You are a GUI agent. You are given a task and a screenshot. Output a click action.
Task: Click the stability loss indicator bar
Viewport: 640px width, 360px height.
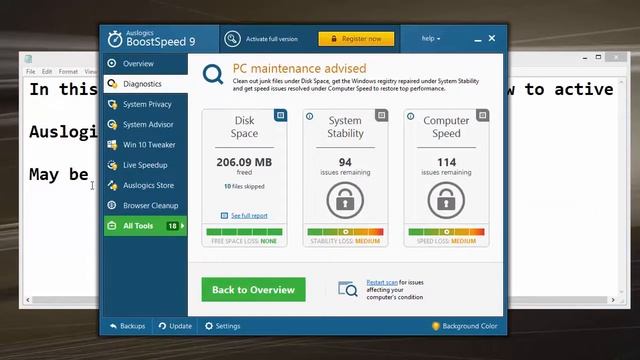[x=345, y=232]
